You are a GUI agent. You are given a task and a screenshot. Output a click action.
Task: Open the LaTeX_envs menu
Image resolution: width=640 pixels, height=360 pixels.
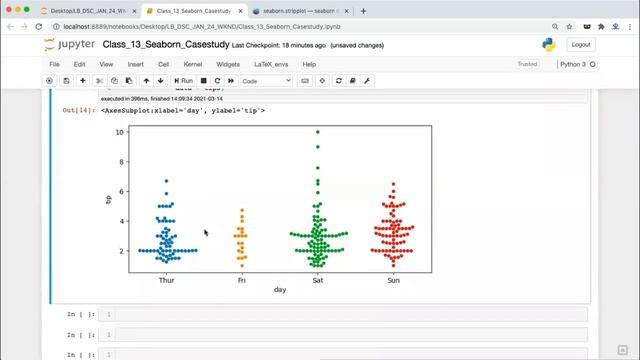(271, 64)
